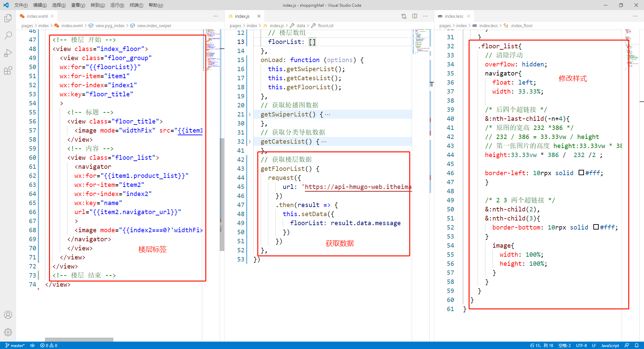Open the 文件(F) menu

point(21,5)
